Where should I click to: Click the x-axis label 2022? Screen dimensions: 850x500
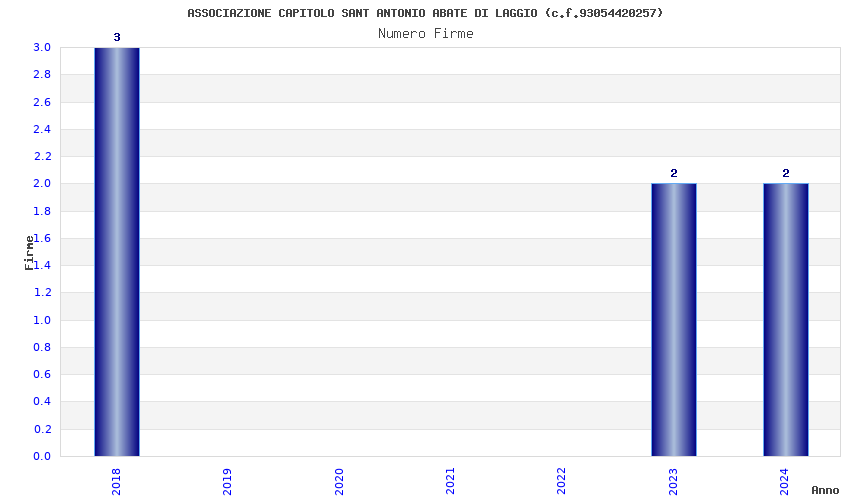pos(561,482)
